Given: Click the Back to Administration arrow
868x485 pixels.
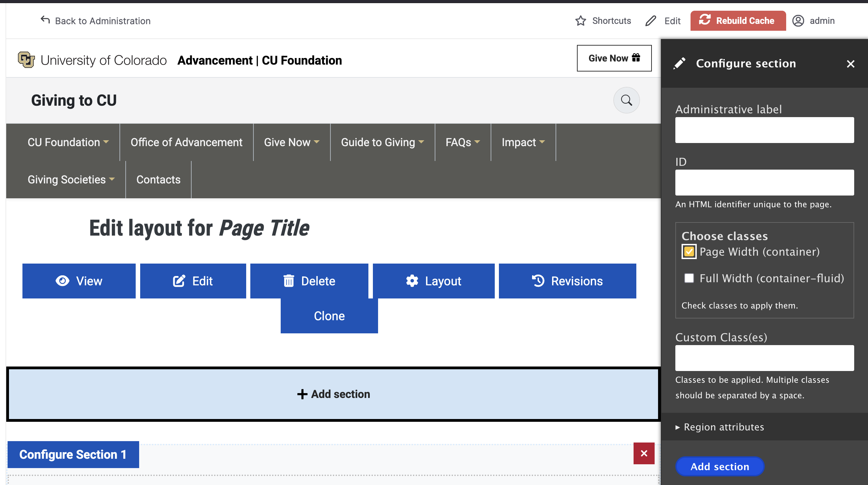Looking at the screenshot, I should pyautogui.click(x=45, y=20).
